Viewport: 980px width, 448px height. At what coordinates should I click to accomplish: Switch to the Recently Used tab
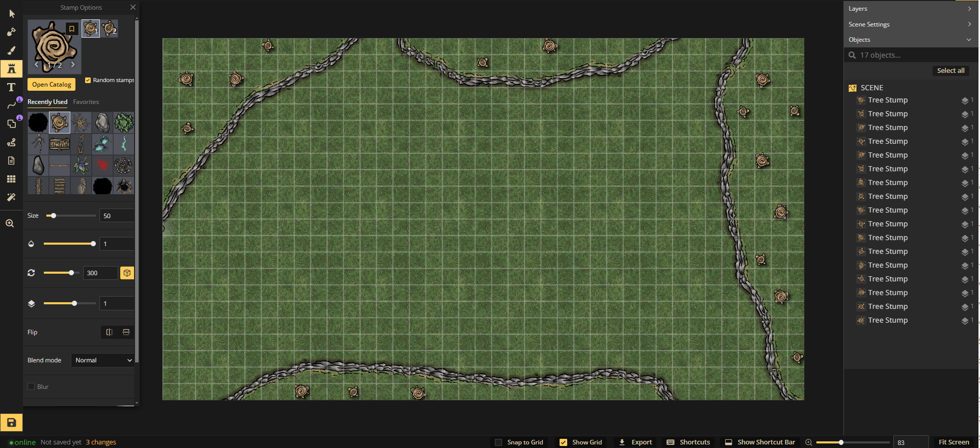[x=47, y=102]
